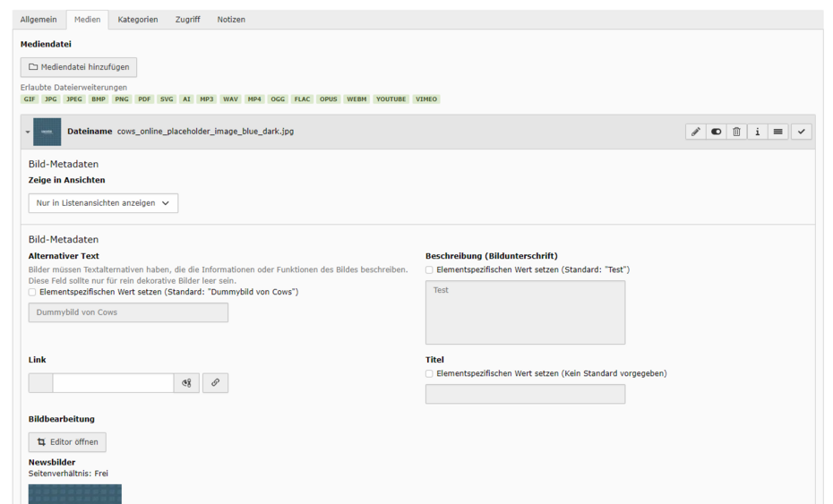Click the drag handle bars icon
Image resolution: width=833 pixels, height=504 pixels.
[777, 132]
